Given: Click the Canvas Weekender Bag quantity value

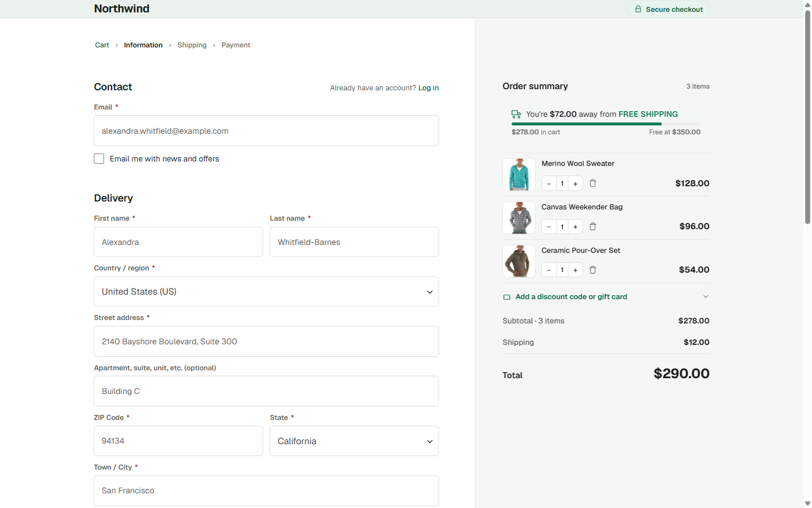Looking at the screenshot, I should point(562,226).
